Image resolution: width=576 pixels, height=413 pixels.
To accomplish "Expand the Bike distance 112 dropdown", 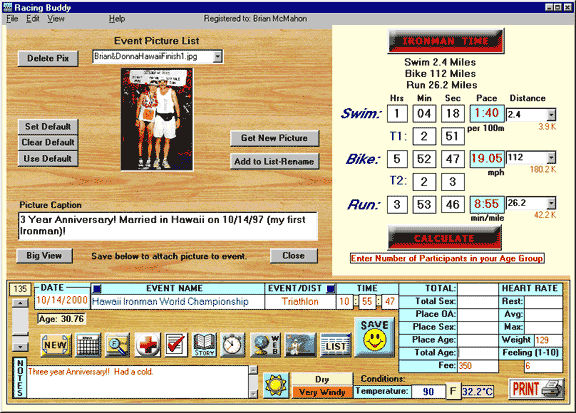I will click(x=551, y=158).
